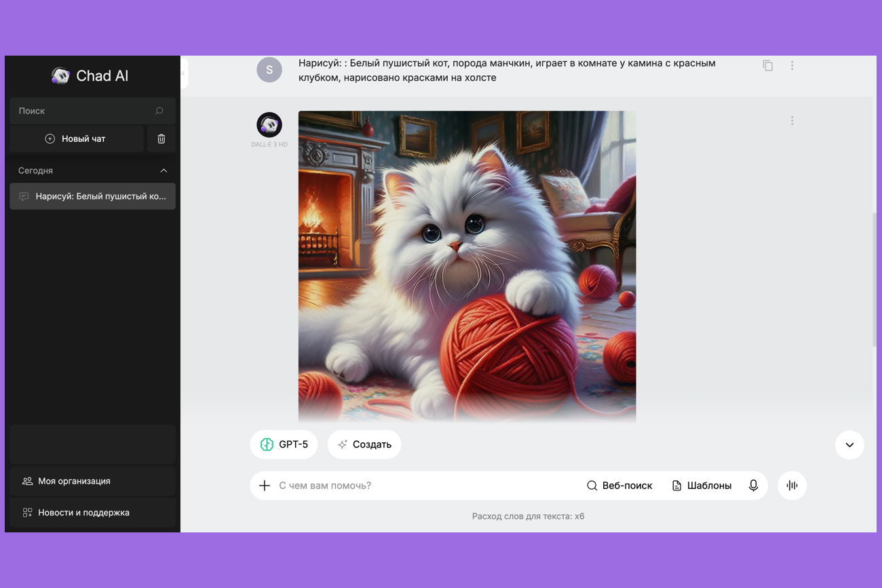Collapse the sidebar with the arrow handle
Screen dimensions: 882x588
(x=184, y=73)
